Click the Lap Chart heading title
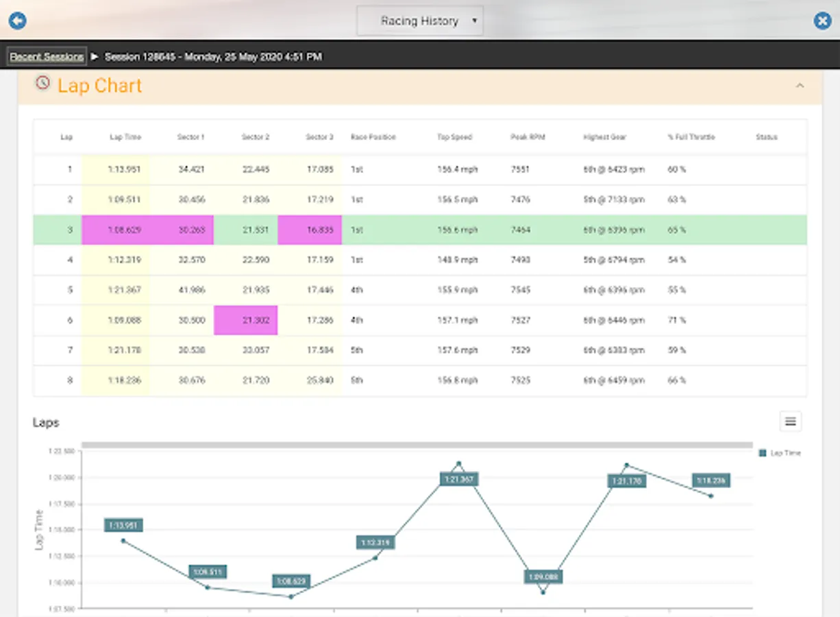The height and width of the screenshot is (617, 840). pyautogui.click(x=99, y=86)
